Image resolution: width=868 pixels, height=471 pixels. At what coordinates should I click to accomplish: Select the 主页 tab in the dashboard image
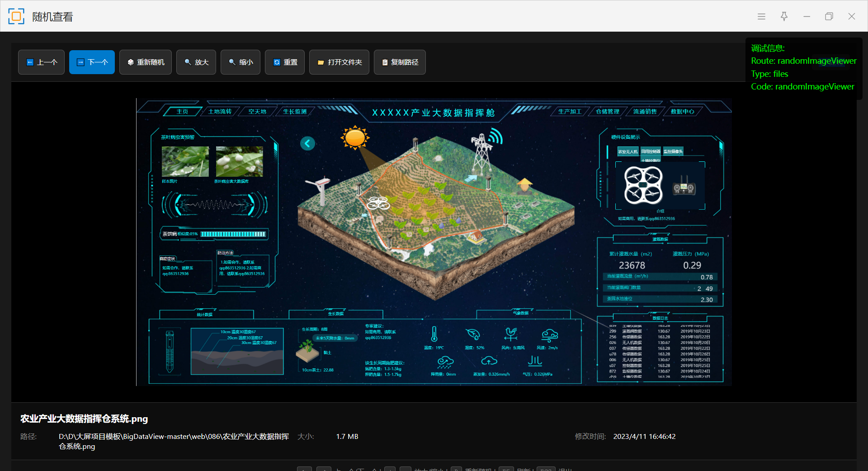coord(182,112)
